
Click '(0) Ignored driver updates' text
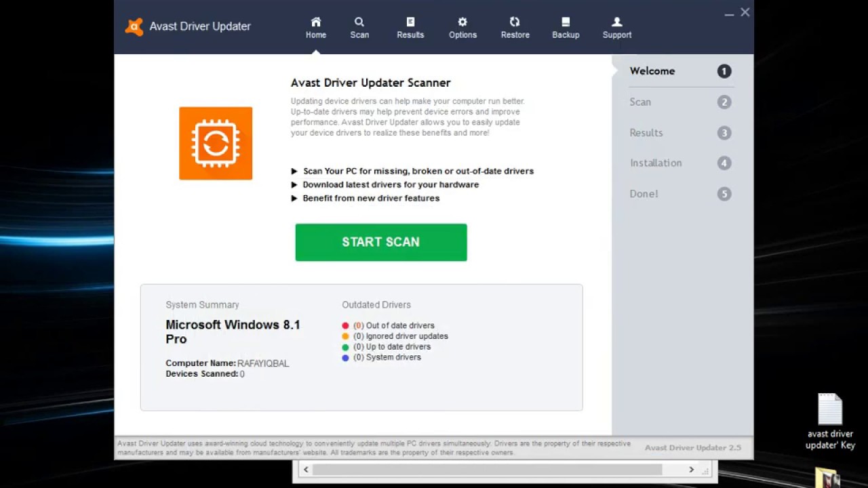pos(401,336)
